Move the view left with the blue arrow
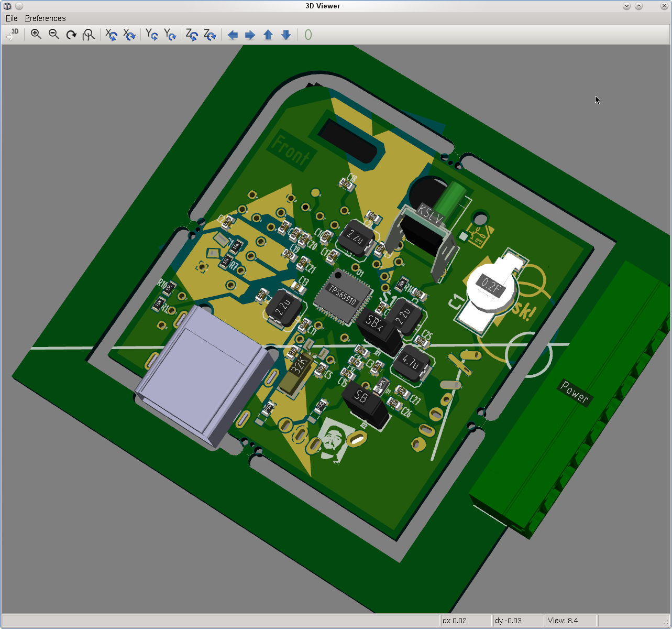Screen dimensions: 672x629 [233, 35]
